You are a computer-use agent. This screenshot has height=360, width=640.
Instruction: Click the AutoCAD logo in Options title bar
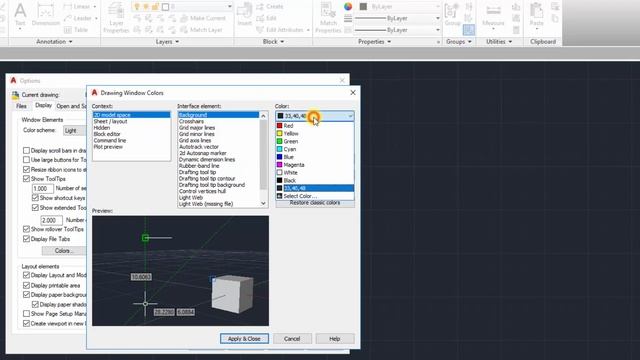point(13,80)
